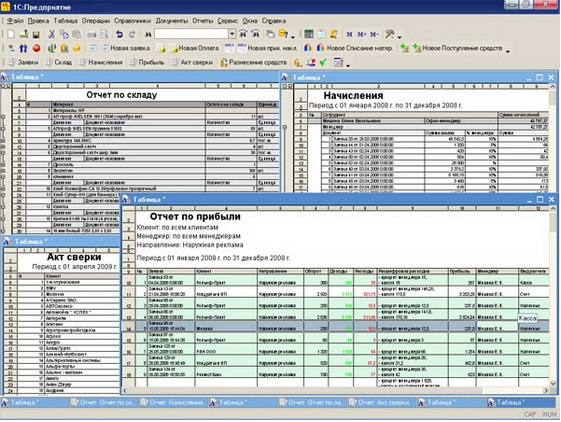Click the Касса tooltip label in the profit report
This screenshot has height=422, width=561.
[x=527, y=318]
